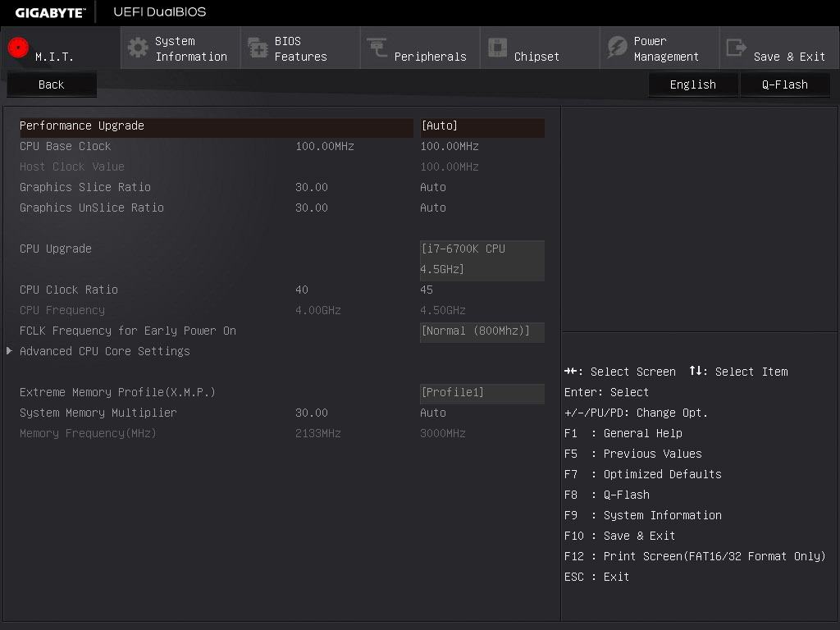Viewport: 840px width, 630px height.
Task: Go to the Chipset tab
Action: 540,48
